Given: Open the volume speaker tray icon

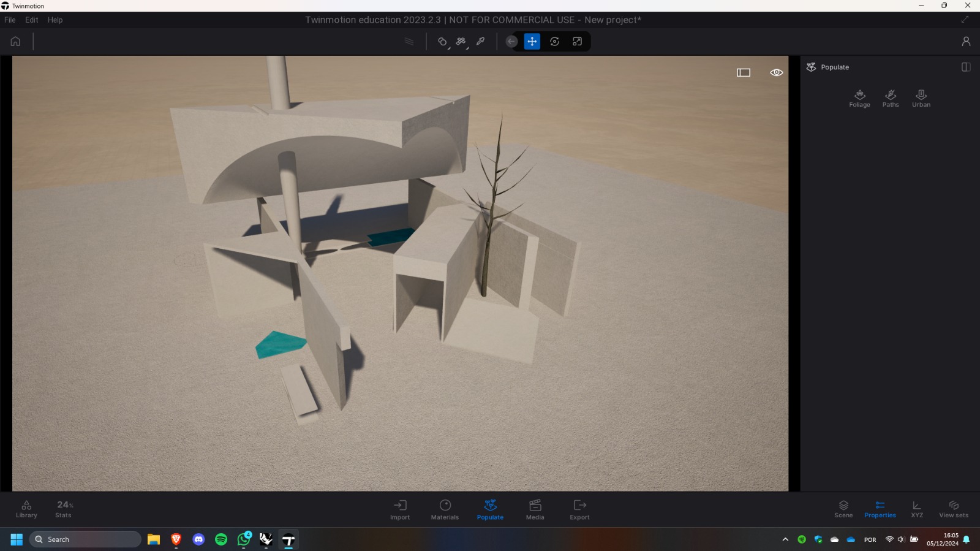Looking at the screenshot, I should point(901,539).
